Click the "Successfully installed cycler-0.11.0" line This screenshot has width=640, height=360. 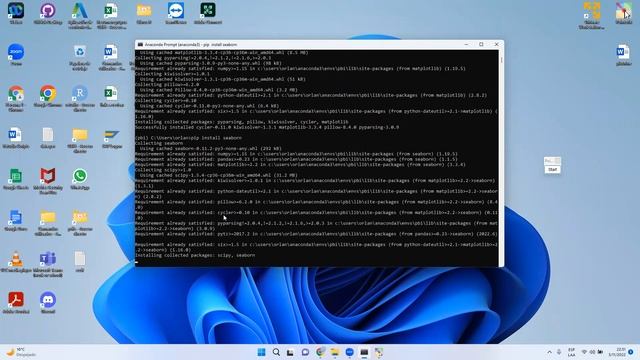tap(267, 127)
